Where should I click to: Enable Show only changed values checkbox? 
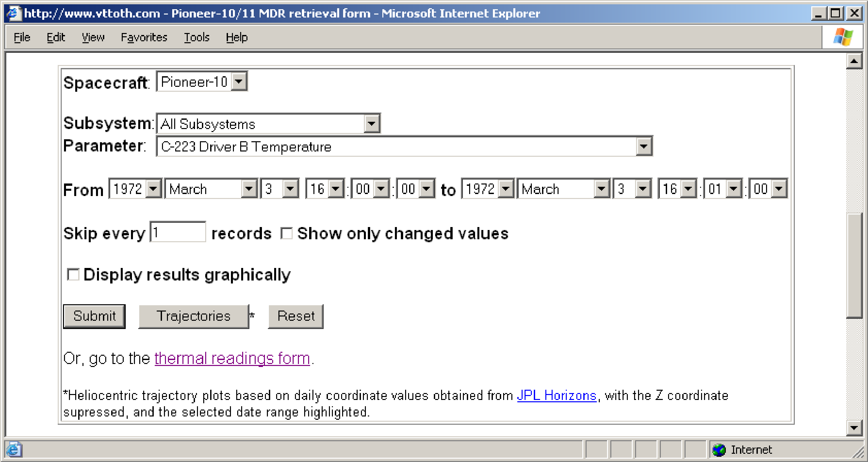[x=286, y=233]
